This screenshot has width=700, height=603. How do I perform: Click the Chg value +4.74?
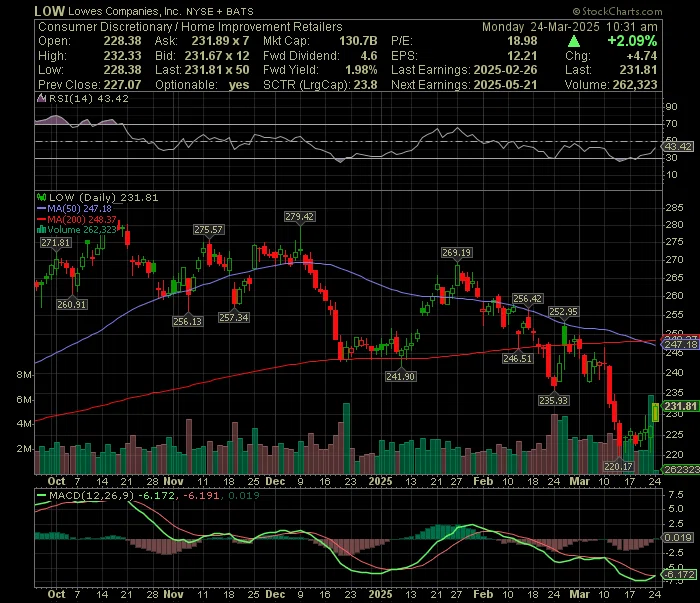pyautogui.click(x=642, y=56)
